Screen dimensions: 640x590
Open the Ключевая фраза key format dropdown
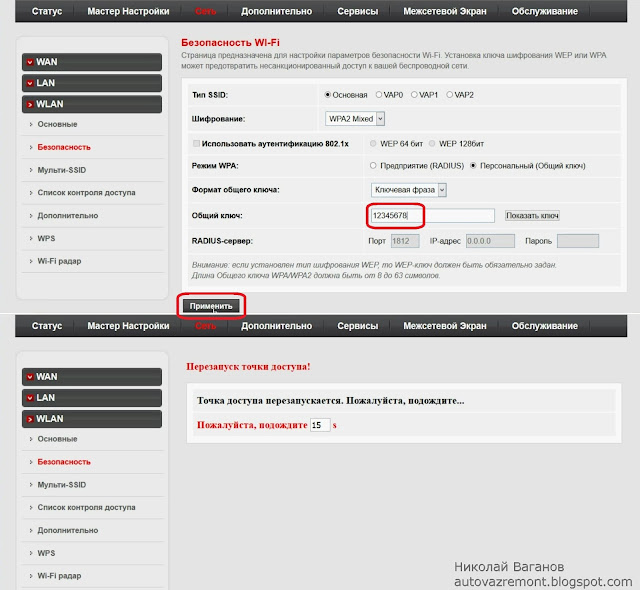click(x=409, y=190)
